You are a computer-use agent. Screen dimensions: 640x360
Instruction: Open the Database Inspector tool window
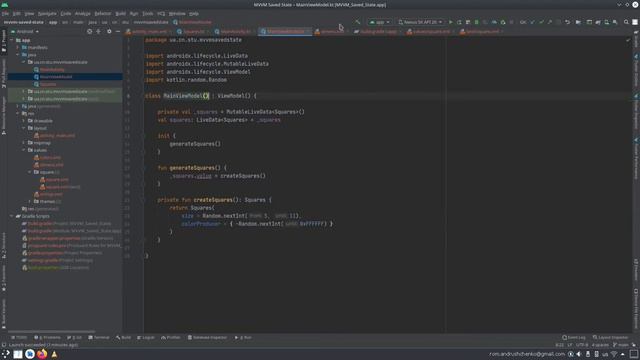tap(207, 338)
